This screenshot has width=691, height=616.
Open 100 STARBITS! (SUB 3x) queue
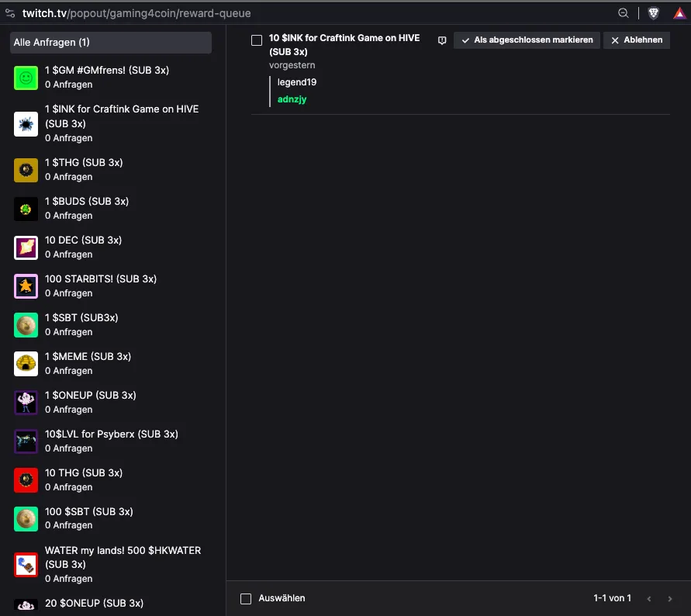tap(111, 286)
